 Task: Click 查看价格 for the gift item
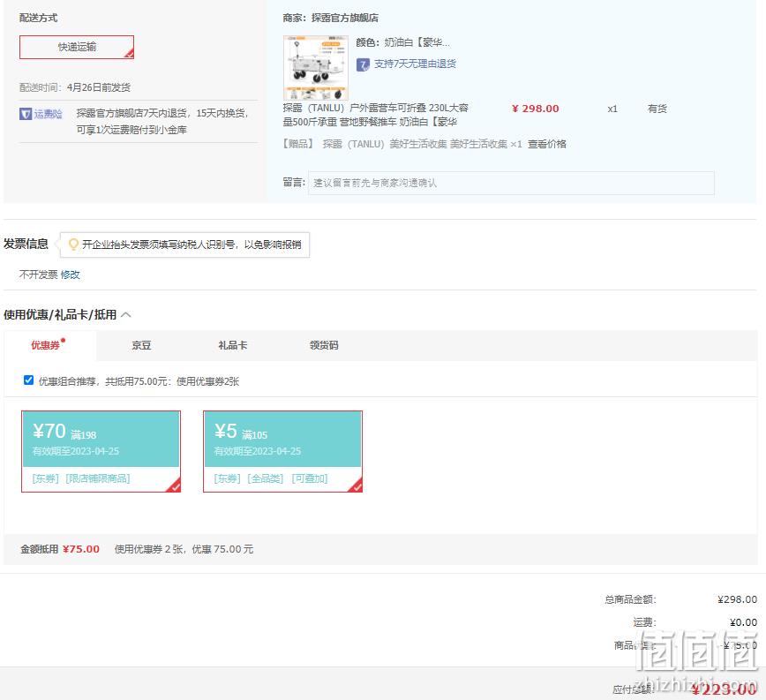[546, 144]
